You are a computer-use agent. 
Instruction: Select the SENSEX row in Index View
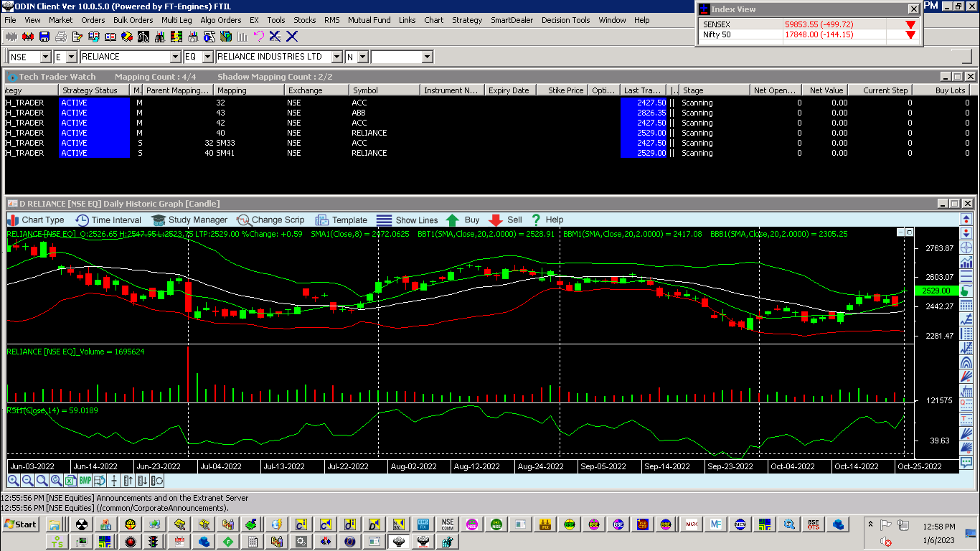point(809,24)
